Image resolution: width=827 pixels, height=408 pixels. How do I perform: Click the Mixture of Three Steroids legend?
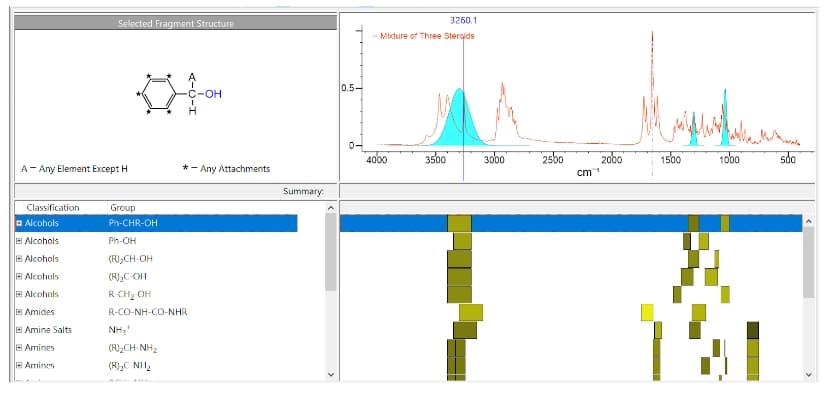[423, 36]
